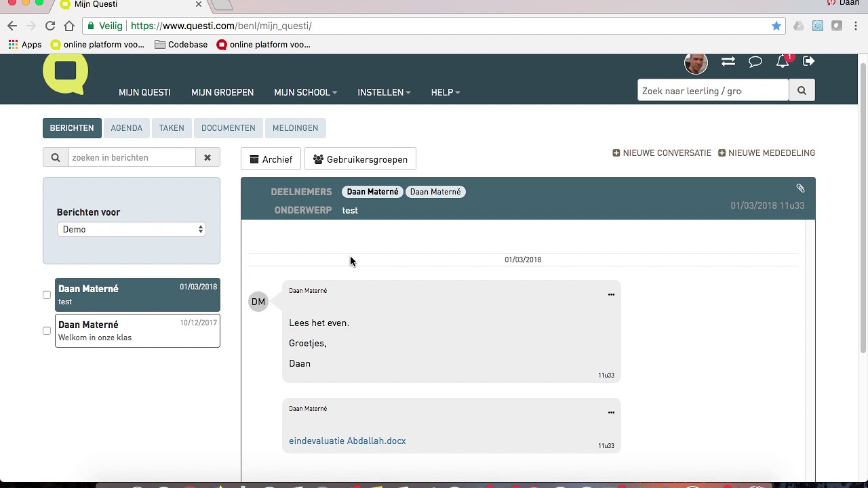Switch to the AGENDA tab

pos(127,128)
